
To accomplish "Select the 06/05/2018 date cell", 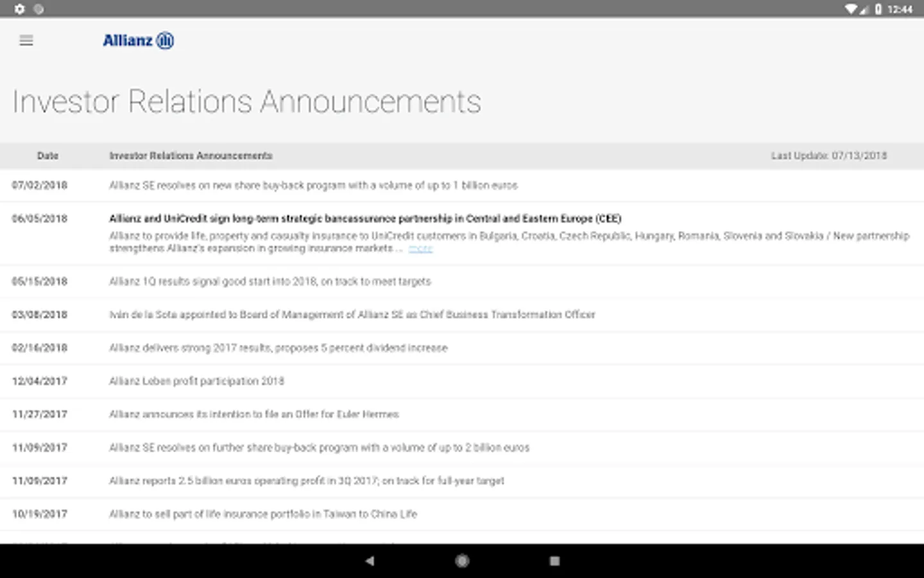I will pos(40,218).
